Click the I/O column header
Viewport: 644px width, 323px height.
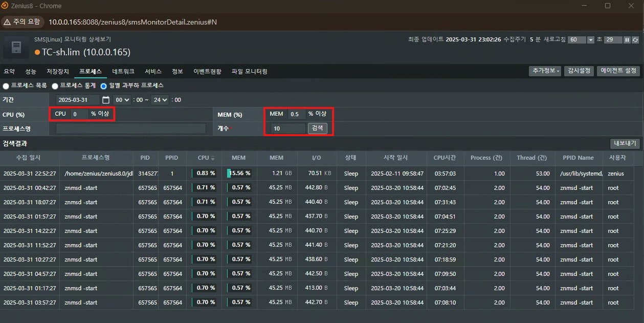pos(317,158)
